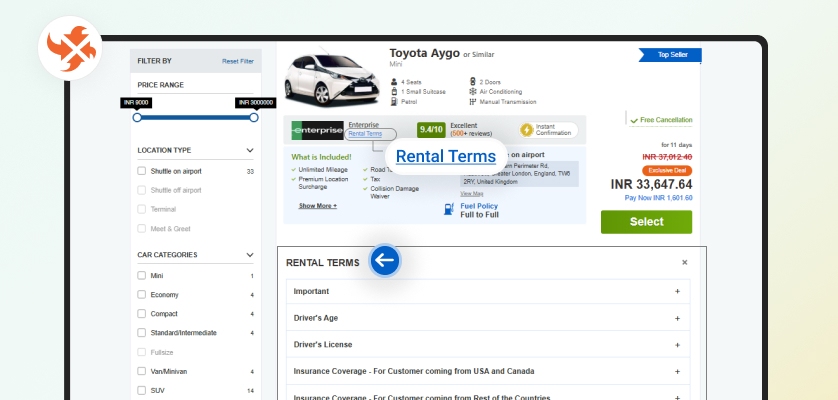Click the minimum price slider handle
This screenshot has width=838, height=400.
[x=137, y=118]
